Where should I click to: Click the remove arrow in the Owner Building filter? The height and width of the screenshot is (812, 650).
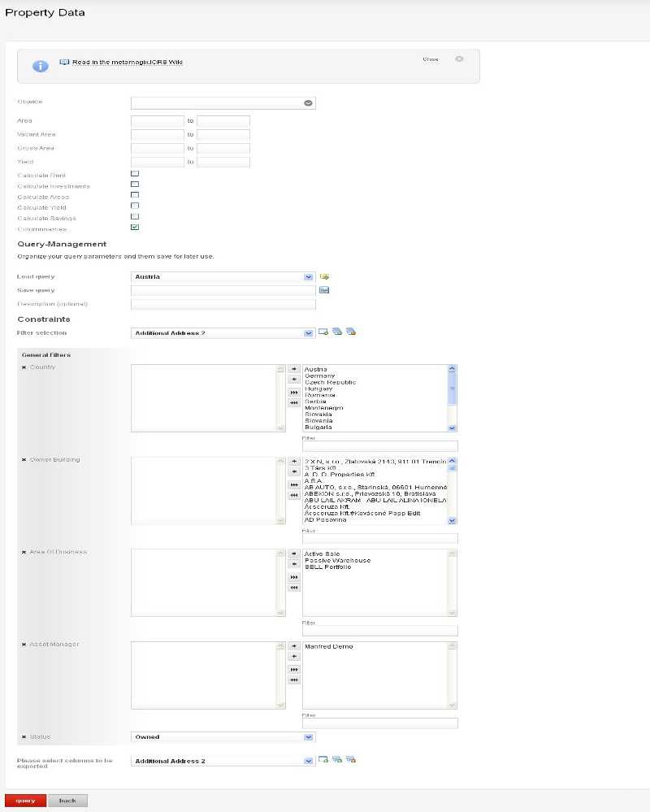coord(294,471)
